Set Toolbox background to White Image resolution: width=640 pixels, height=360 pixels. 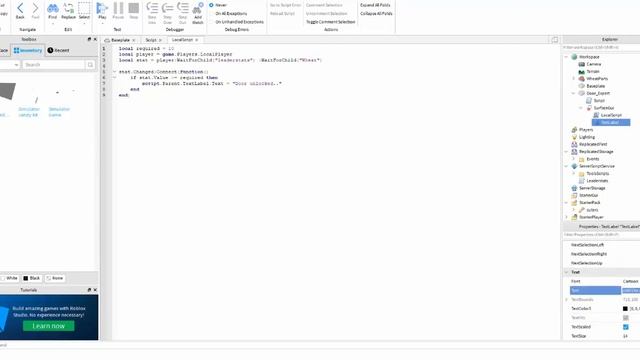9,278
